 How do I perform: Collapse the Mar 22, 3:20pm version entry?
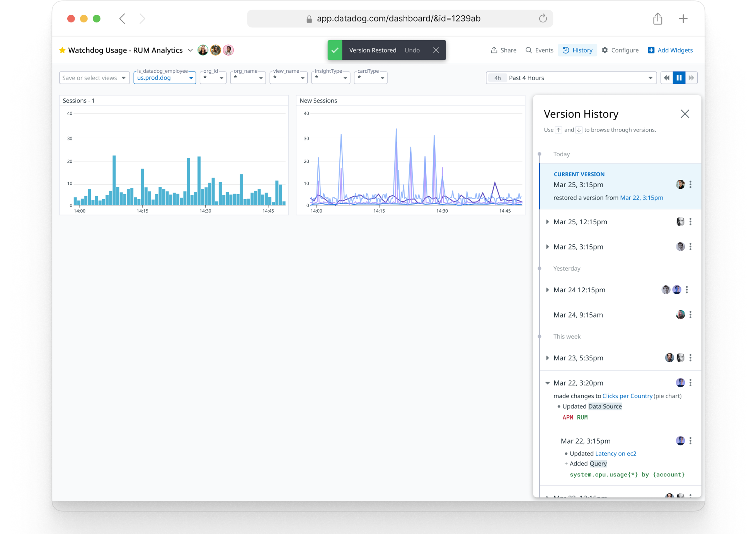click(547, 383)
